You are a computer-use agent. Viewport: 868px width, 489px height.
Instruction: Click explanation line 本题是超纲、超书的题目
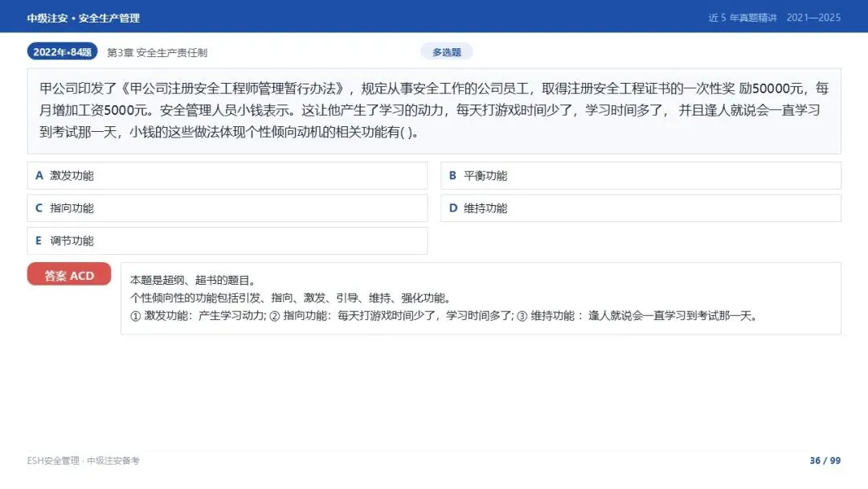click(193, 281)
